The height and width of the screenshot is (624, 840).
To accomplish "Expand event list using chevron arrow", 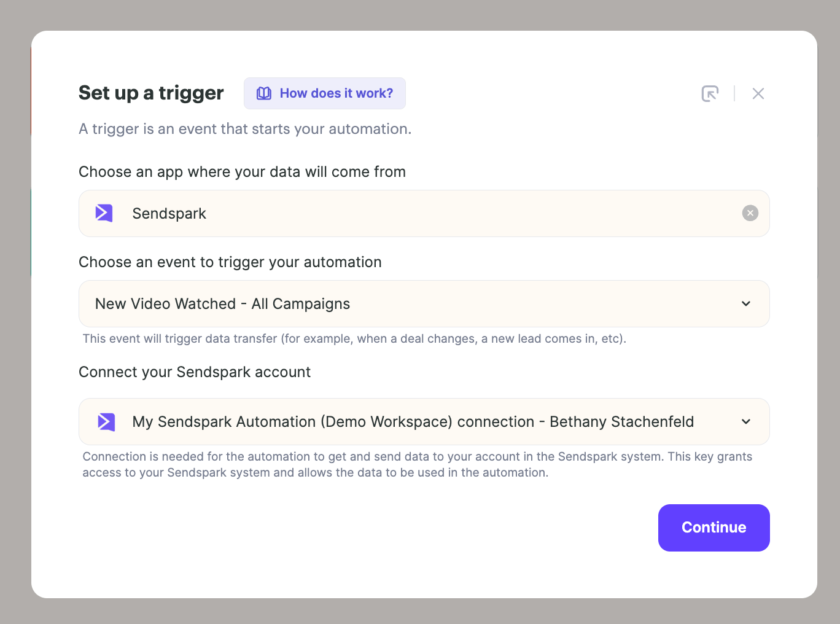I will [x=746, y=303].
